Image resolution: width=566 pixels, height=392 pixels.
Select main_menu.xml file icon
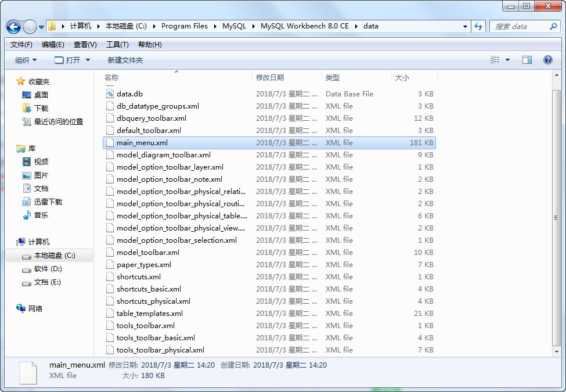[110, 143]
